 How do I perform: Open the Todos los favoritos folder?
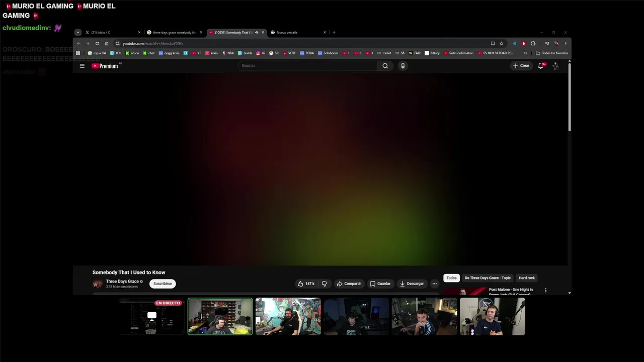[552, 53]
